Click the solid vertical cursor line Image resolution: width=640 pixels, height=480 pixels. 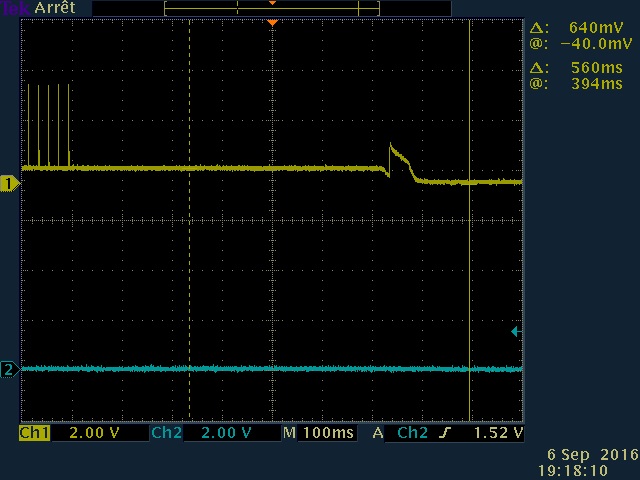coord(470,220)
